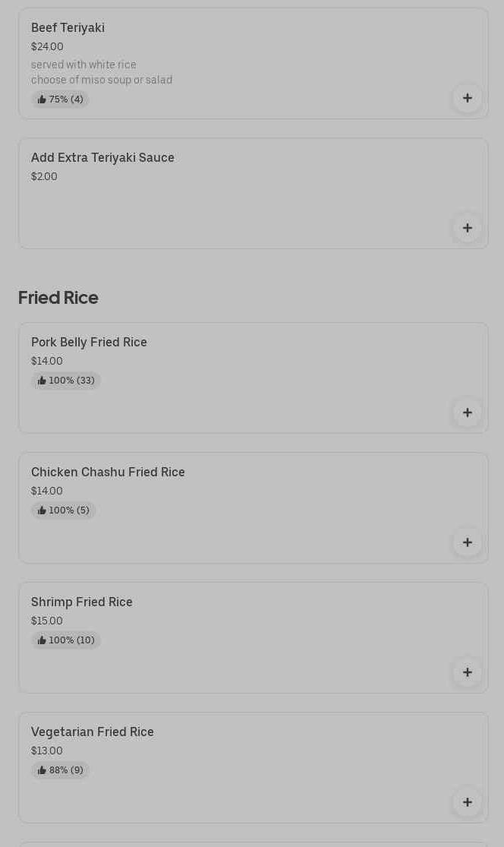Click thumbs-up icon on Beef Teriyaki rating
504x847 pixels.
coord(42,100)
